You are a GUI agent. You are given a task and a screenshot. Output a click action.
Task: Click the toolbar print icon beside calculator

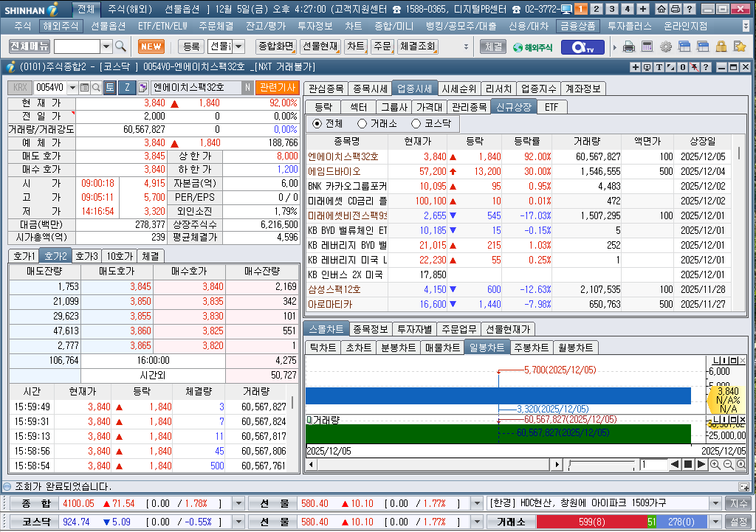click(x=629, y=46)
